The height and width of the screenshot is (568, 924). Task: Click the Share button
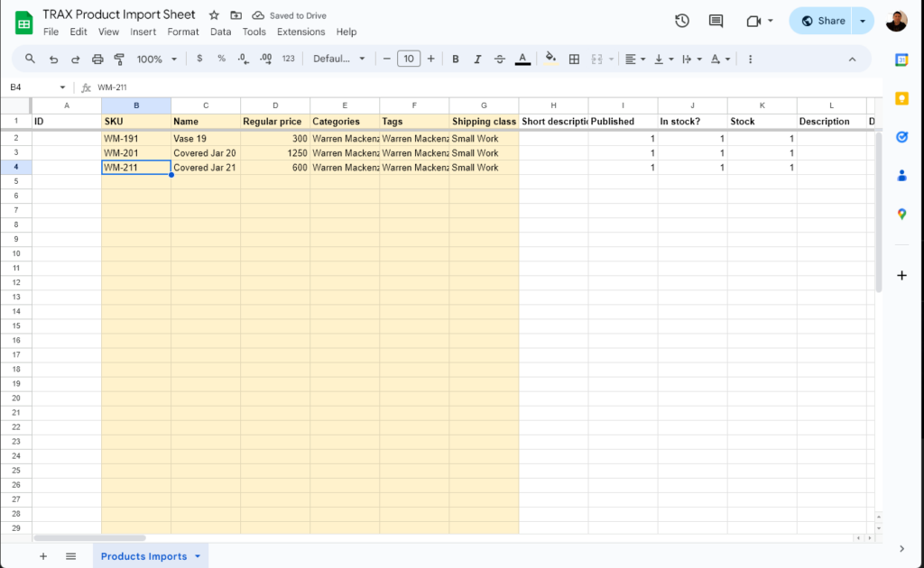(x=822, y=21)
